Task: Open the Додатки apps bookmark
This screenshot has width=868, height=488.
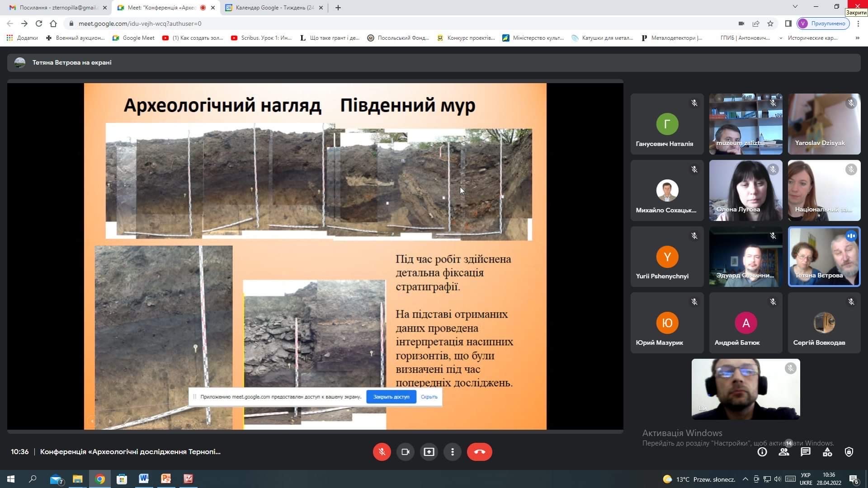Action: pos(23,38)
